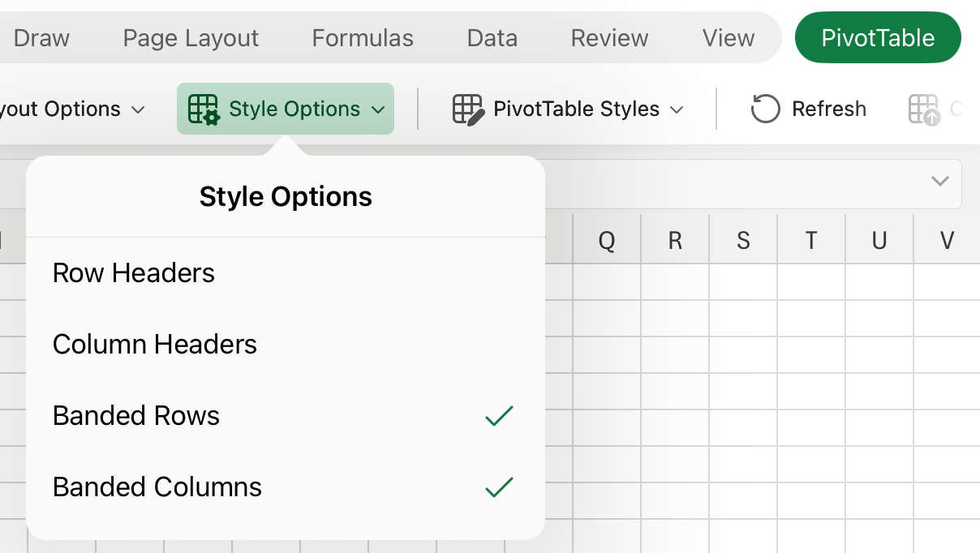The height and width of the screenshot is (553, 980).
Task: Select column U header
Action: click(879, 239)
